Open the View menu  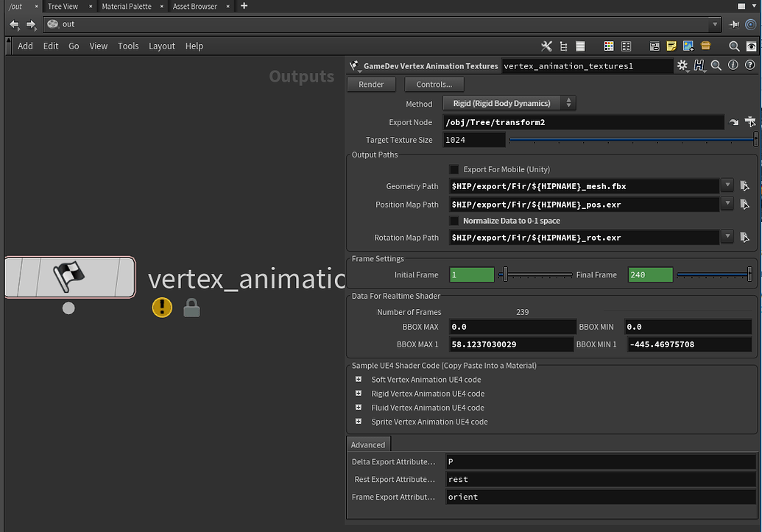coord(98,46)
